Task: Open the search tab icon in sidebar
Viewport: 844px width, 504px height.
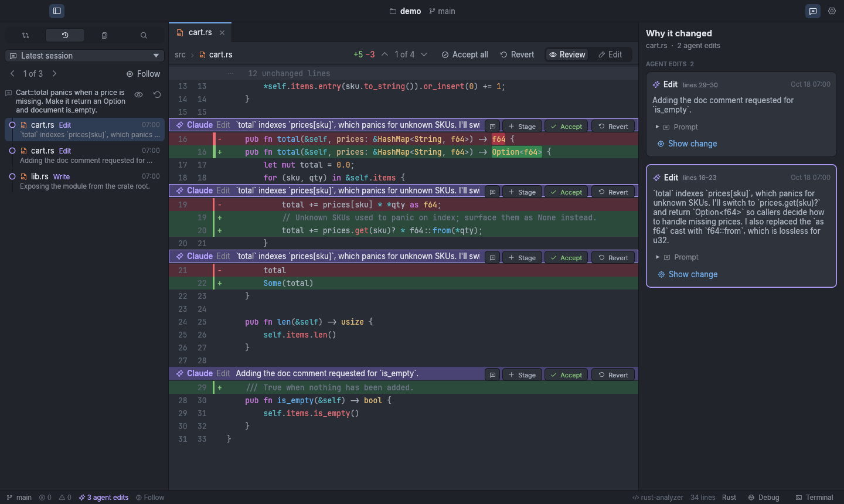Action: pos(144,35)
